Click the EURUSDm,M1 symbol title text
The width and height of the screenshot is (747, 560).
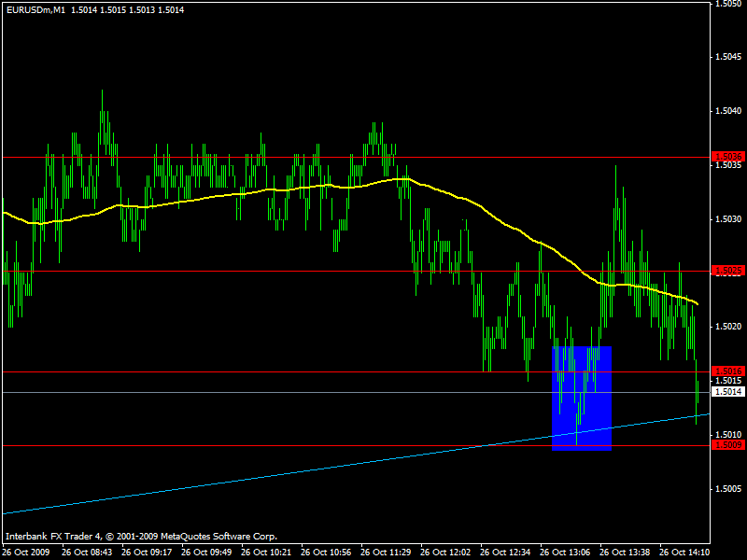(39, 9)
